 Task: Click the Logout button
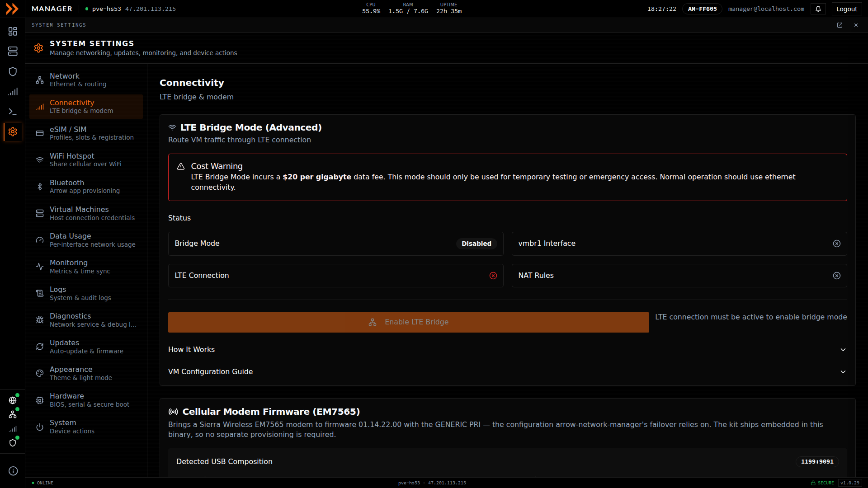point(846,9)
